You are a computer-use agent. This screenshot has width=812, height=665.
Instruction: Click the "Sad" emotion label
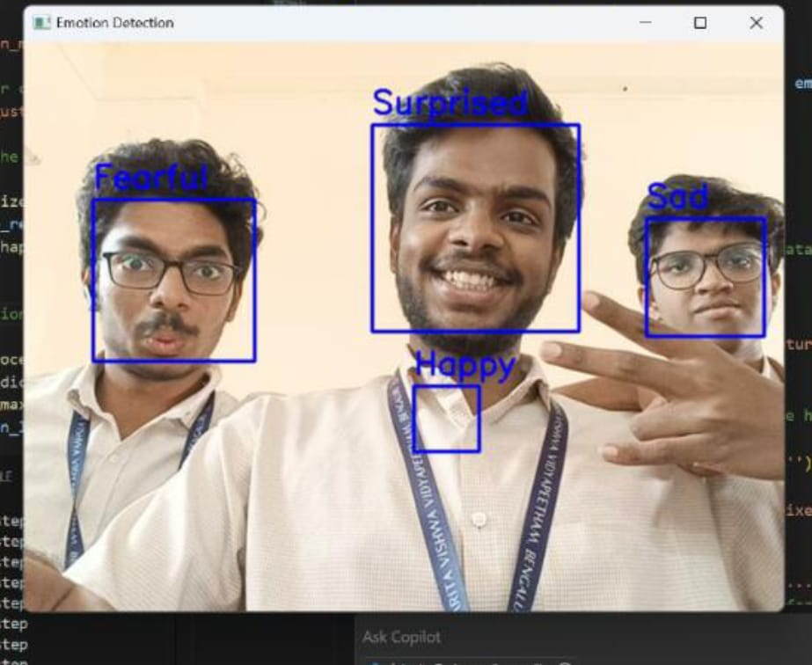677,197
